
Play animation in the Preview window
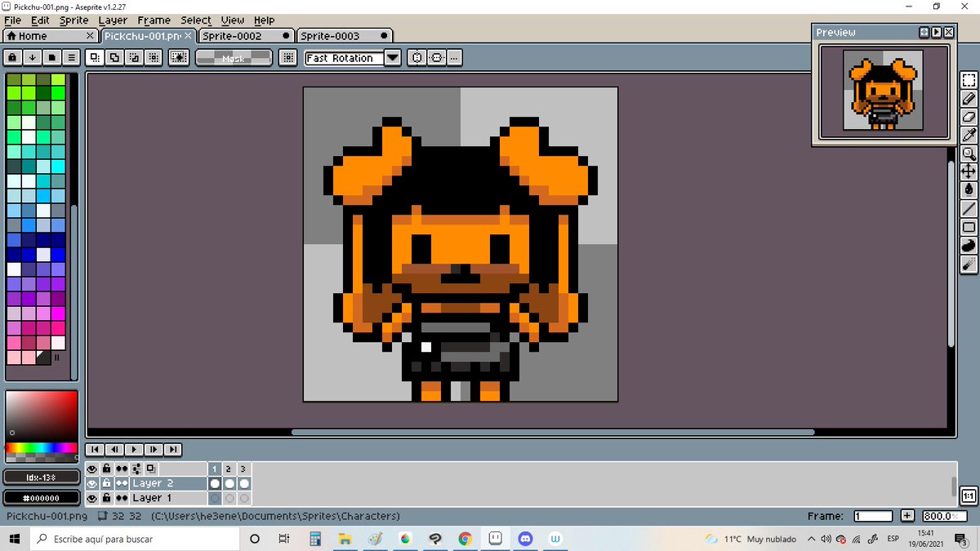pos(937,33)
